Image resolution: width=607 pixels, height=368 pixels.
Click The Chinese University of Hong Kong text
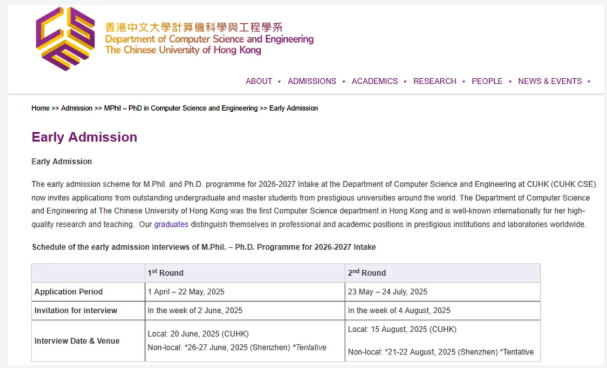(183, 50)
